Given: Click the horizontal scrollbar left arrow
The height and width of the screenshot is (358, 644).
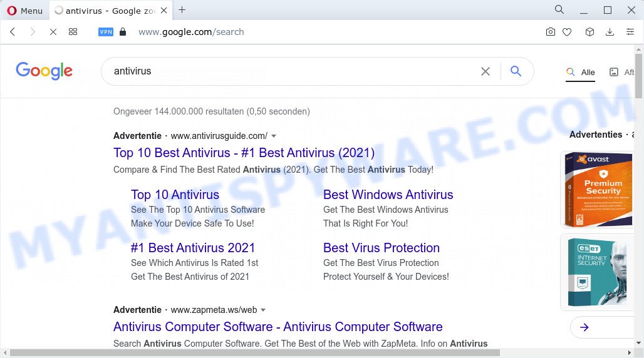Looking at the screenshot, I should 4,352.
